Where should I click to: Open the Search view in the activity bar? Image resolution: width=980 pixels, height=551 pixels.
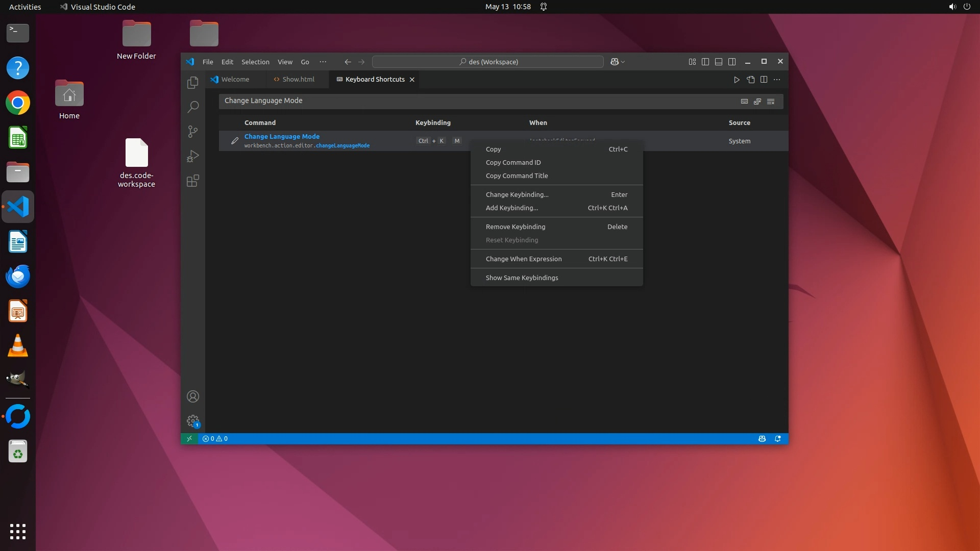(x=192, y=107)
